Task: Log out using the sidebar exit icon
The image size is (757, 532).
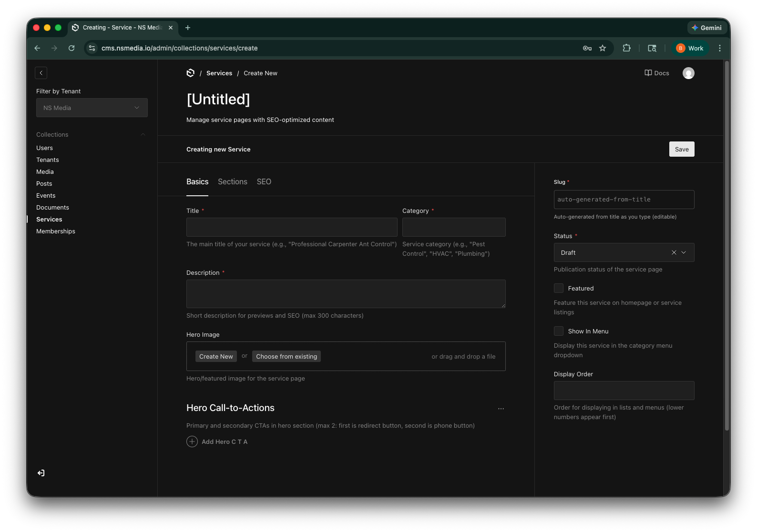Action: tap(41, 473)
